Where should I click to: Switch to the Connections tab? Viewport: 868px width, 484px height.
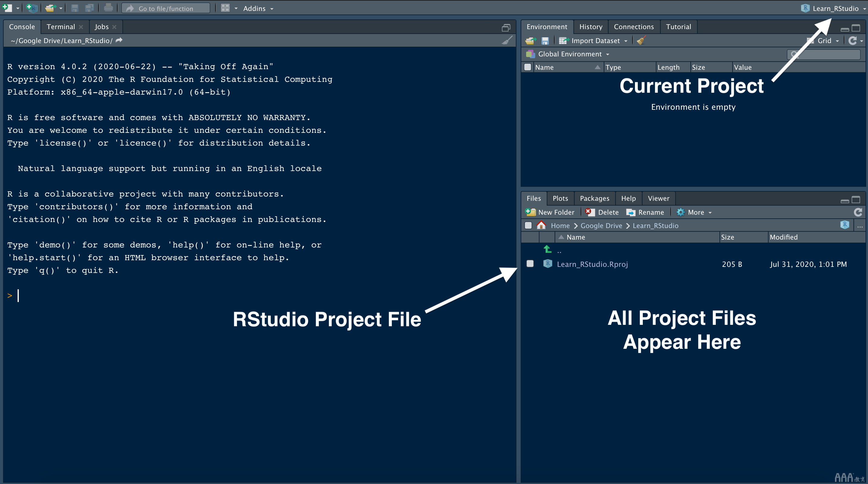click(633, 26)
